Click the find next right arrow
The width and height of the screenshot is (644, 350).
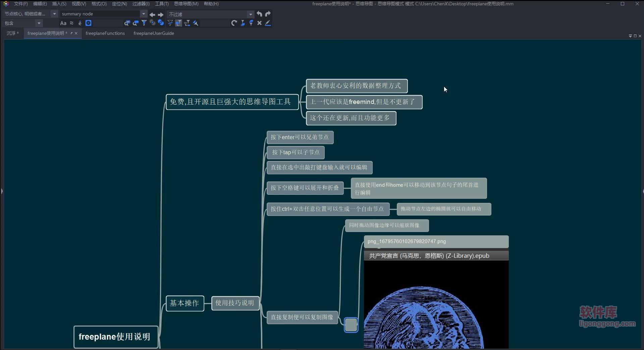click(x=161, y=14)
